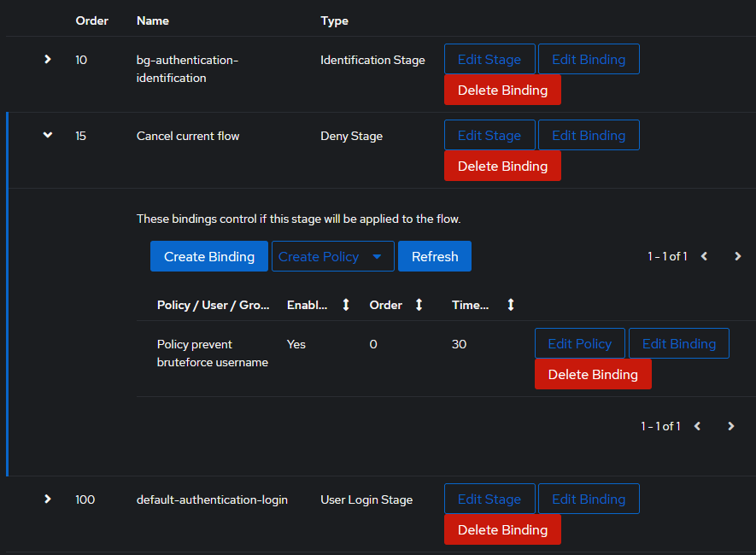Click the stage Order column header at top

[x=91, y=20]
